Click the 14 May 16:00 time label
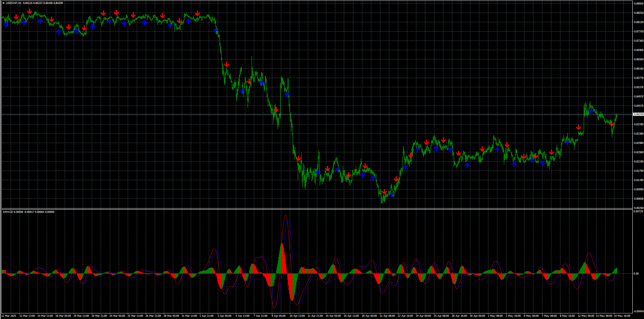Screen dimensions: 644x319 pos(622,316)
